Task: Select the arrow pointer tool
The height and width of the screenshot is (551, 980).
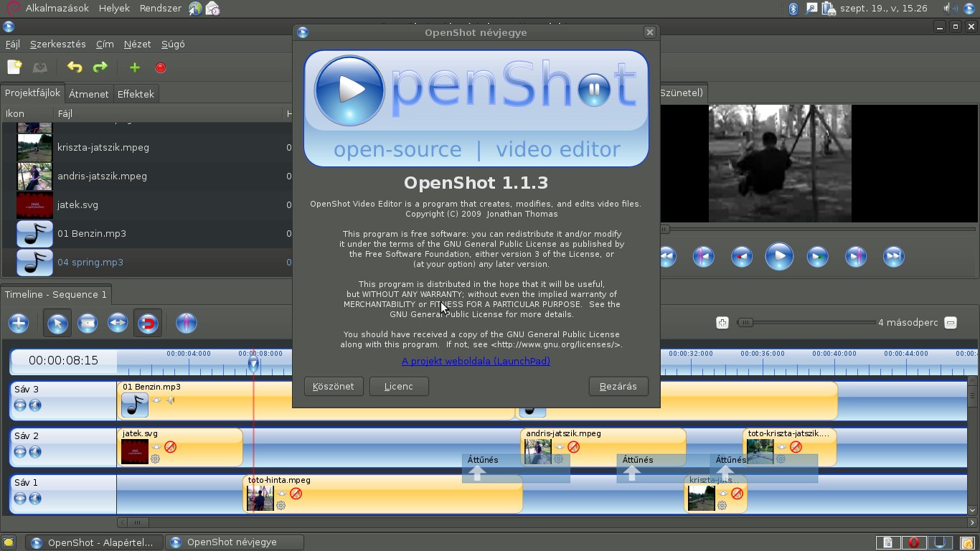Action: pyautogui.click(x=57, y=323)
